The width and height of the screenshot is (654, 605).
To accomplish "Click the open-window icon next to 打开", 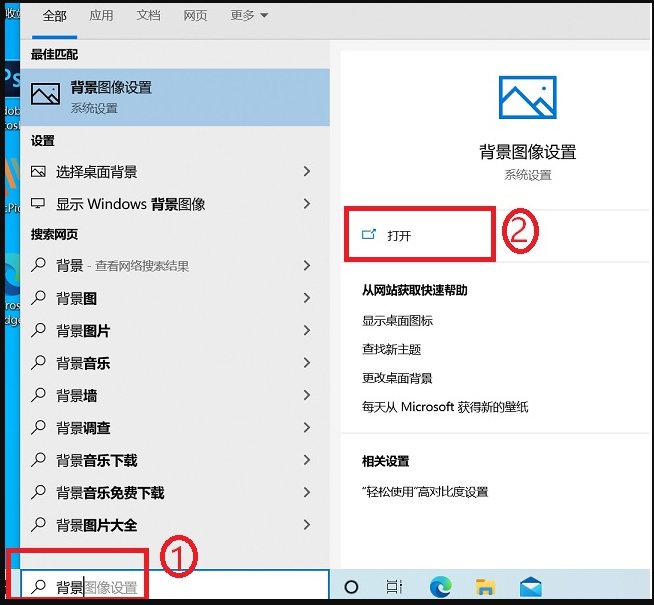I will (x=369, y=234).
